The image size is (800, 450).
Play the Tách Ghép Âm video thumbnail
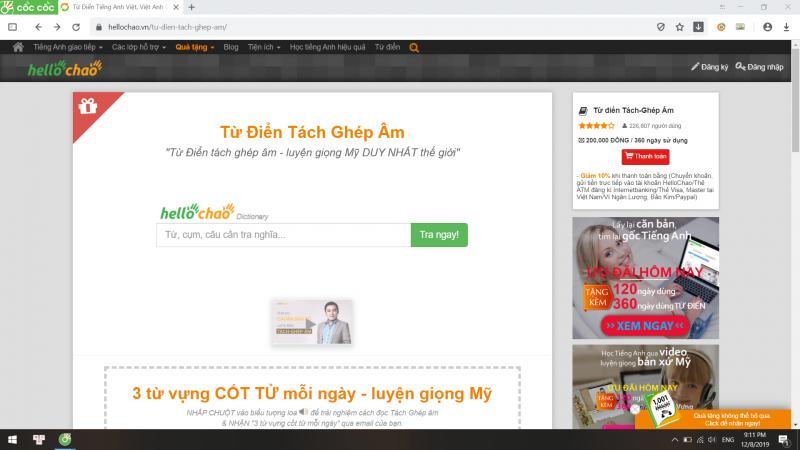(x=311, y=322)
